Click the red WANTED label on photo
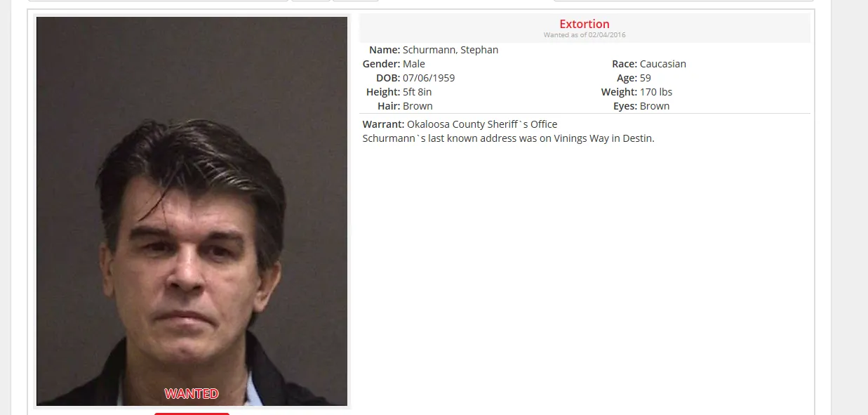 pos(192,394)
